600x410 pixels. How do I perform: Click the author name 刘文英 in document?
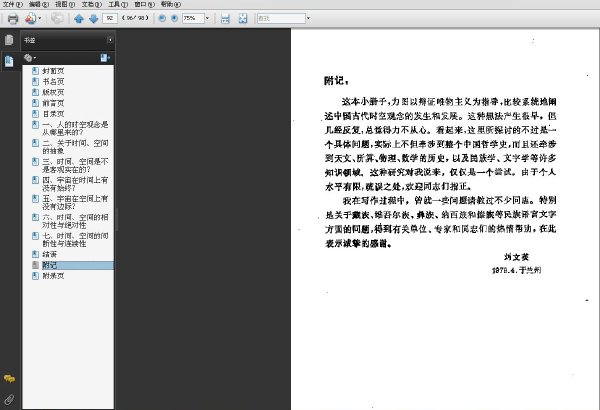(516, 257)
